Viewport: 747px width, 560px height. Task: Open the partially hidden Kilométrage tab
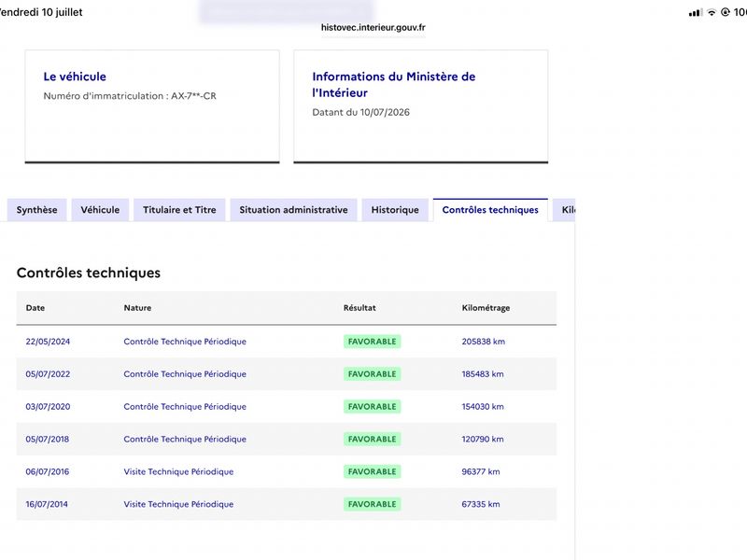565,210
